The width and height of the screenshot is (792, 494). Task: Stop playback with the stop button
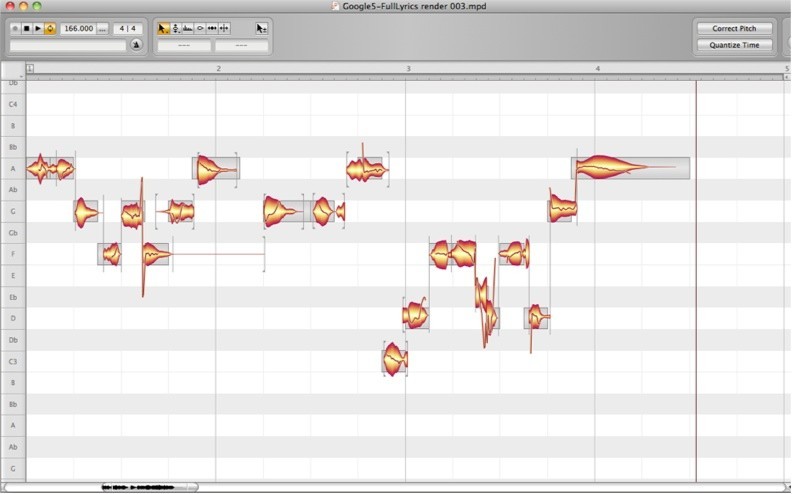click(26, 29)
